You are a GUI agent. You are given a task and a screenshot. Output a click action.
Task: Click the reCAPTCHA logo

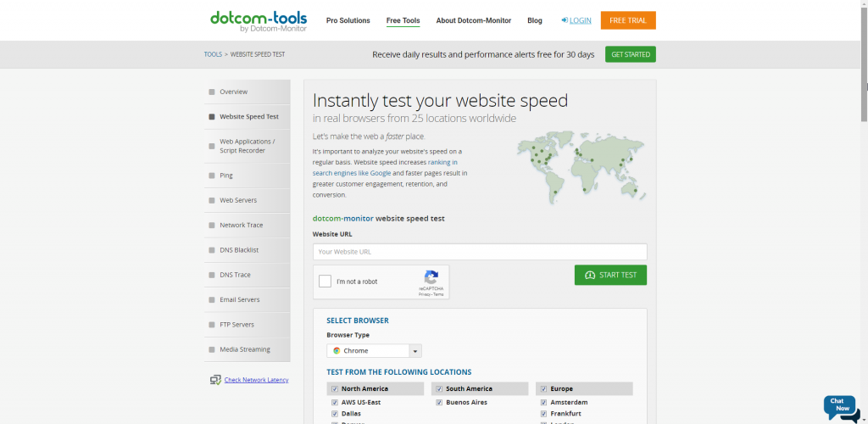(x=431, y=276)
